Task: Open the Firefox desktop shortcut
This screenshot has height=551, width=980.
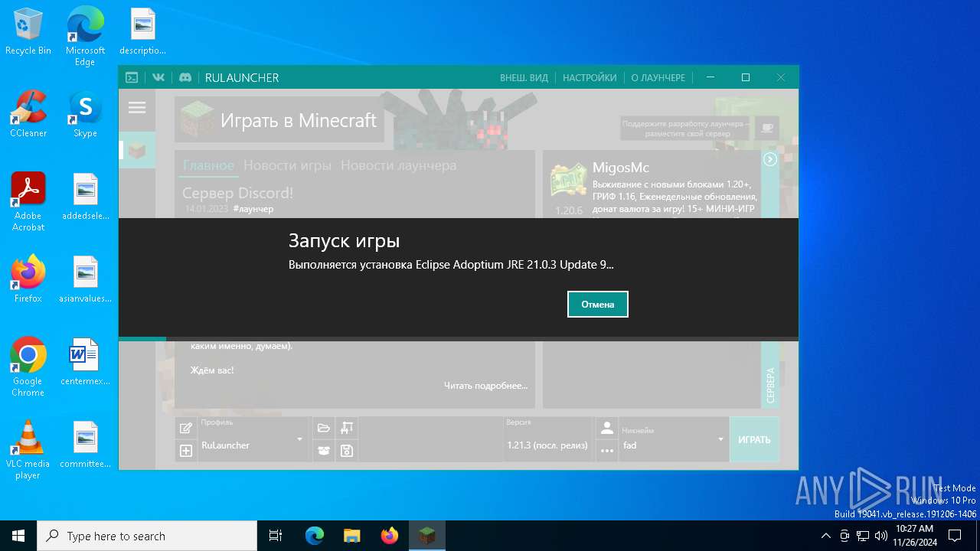Action: [x=28, y=279]
